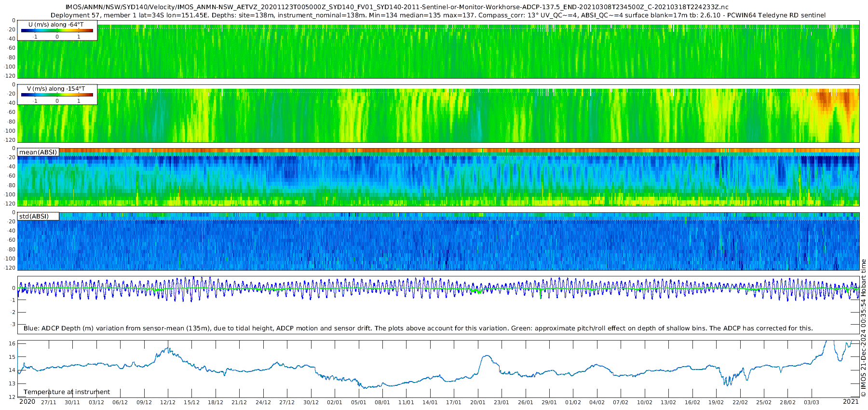This screenshot has height=410, width=868.
Task: Click the V velocity colorbar legend
Action: point(57,95)
